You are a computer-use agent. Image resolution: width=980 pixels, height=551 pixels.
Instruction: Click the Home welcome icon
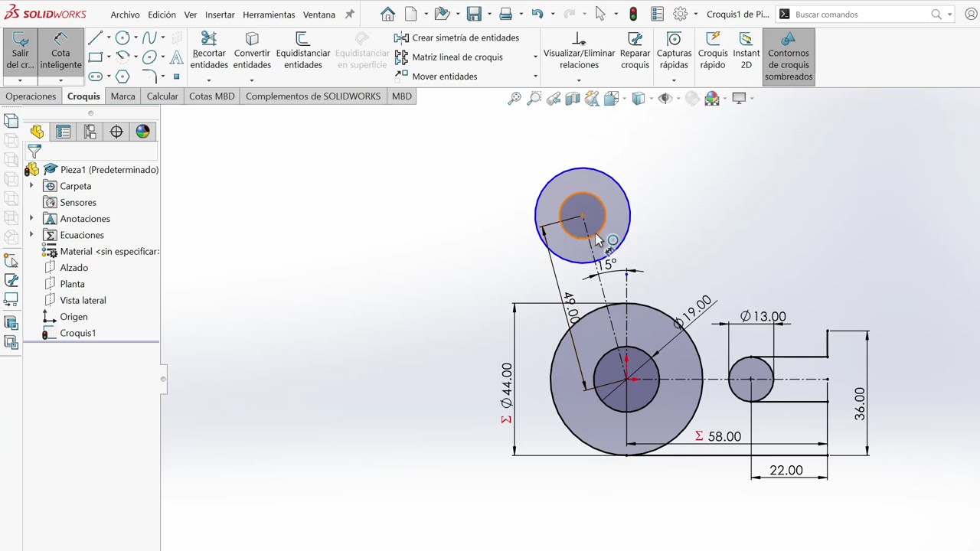tap(388, 14)
